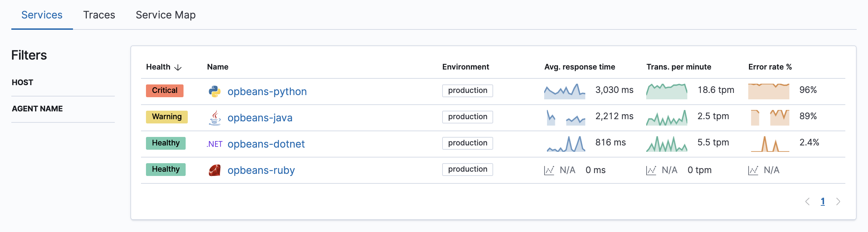
Task: Go to the next page of services
Action: click(x=838, y=201)
